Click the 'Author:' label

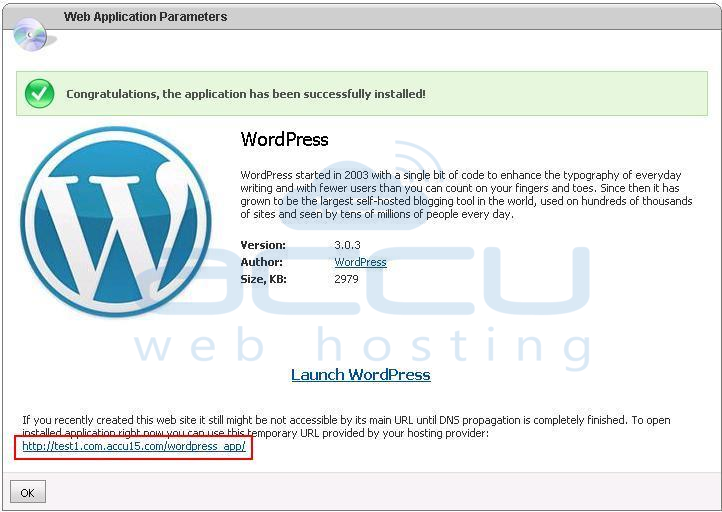pyautogui.click(x=262, y=262)
